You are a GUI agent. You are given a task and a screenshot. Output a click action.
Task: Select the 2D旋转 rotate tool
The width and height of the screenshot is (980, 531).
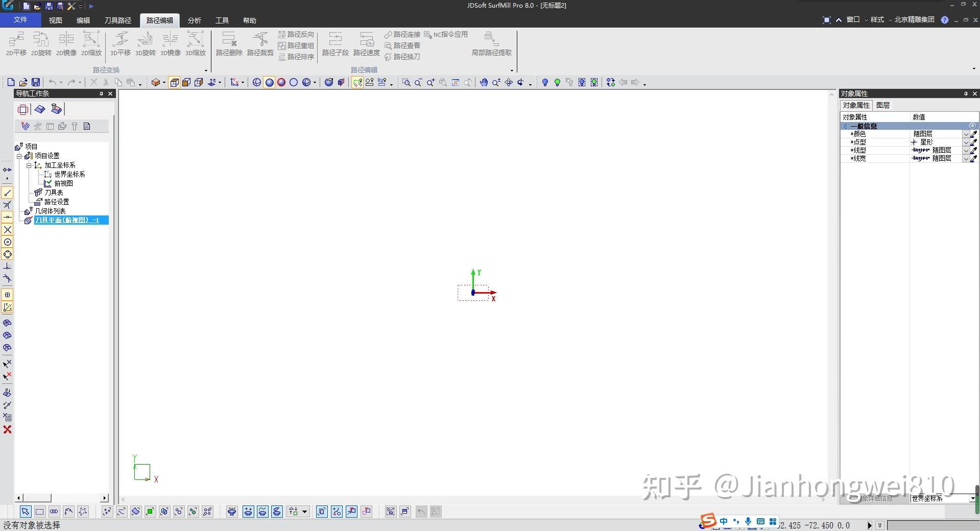coord(41,43)
